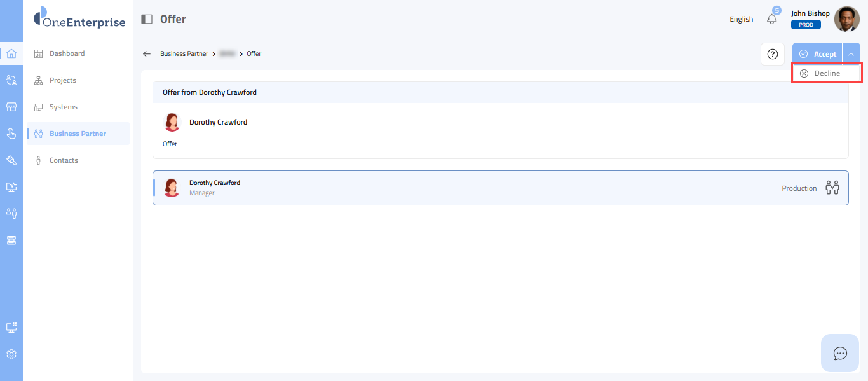868x381 pixels.
Task: Open Systems in the sidebar
Action: 63,107
